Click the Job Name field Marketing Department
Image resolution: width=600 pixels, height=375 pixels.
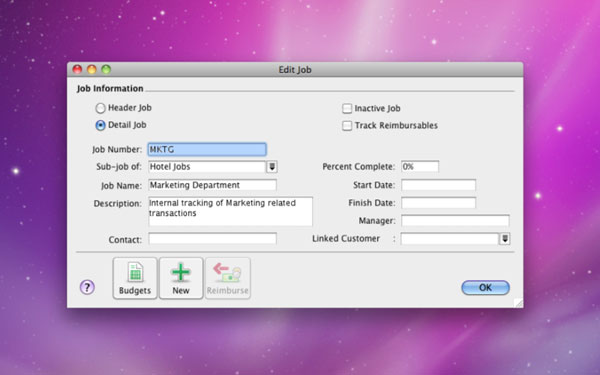point(212,185)
